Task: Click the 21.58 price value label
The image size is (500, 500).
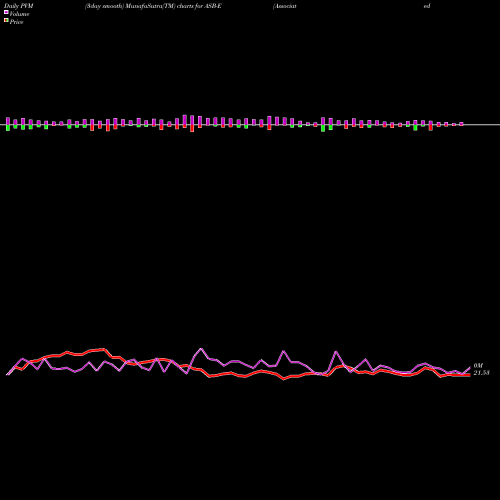Action: point(481,373)
